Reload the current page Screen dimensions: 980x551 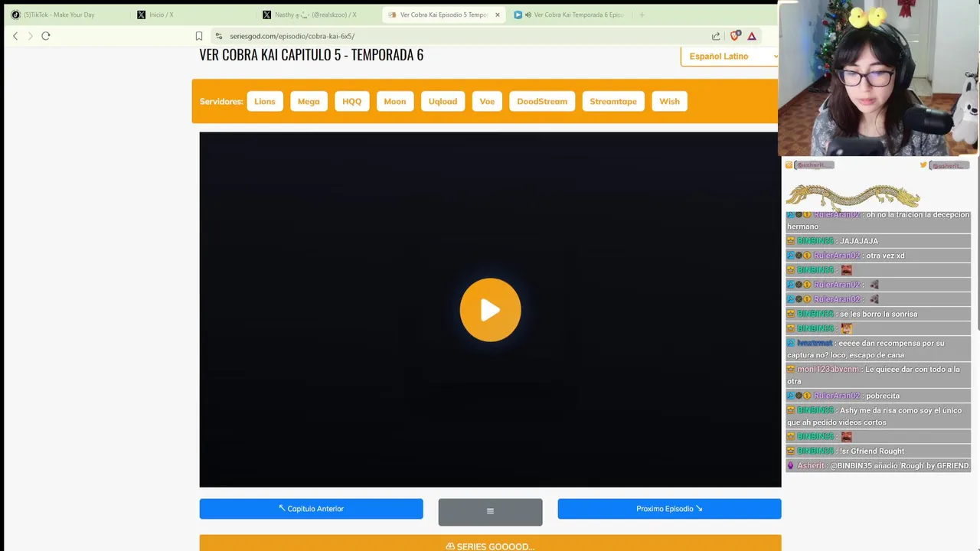pyautogui.click(x=46, y=36)
